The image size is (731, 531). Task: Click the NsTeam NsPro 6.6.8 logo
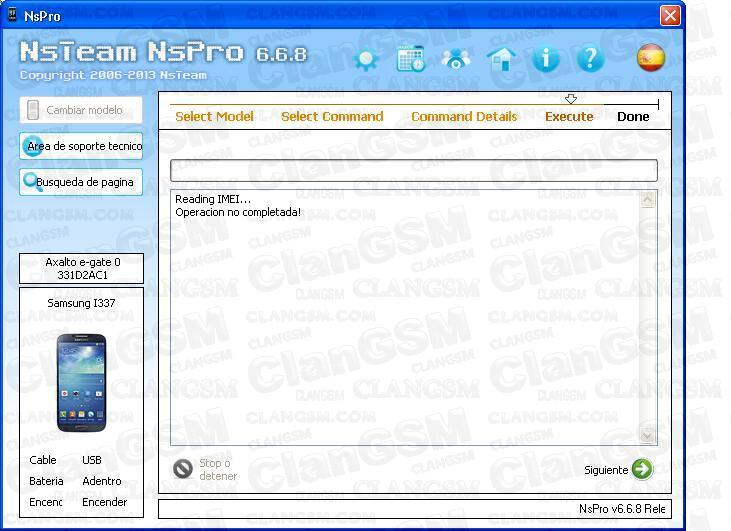pos(163,52)
